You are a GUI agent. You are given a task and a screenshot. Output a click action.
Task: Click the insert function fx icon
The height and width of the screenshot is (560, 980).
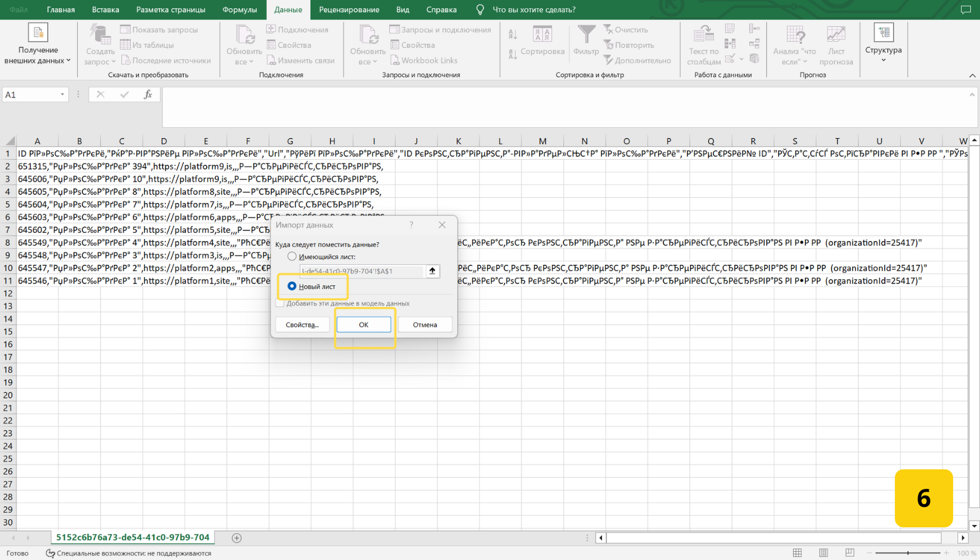[148, 94]
